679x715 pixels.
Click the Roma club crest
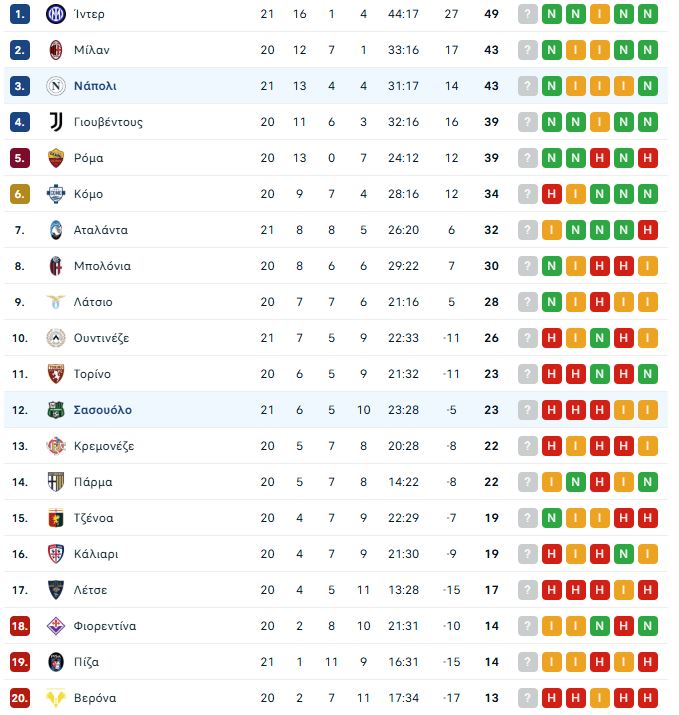[55, 158]
